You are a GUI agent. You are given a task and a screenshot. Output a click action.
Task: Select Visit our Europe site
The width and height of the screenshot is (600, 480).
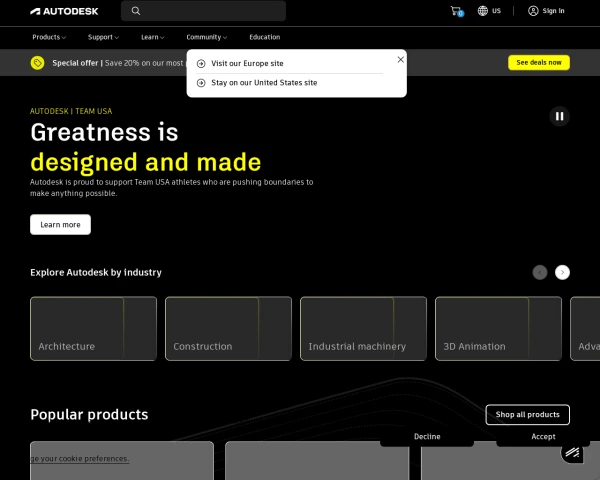tap(247, 63)
